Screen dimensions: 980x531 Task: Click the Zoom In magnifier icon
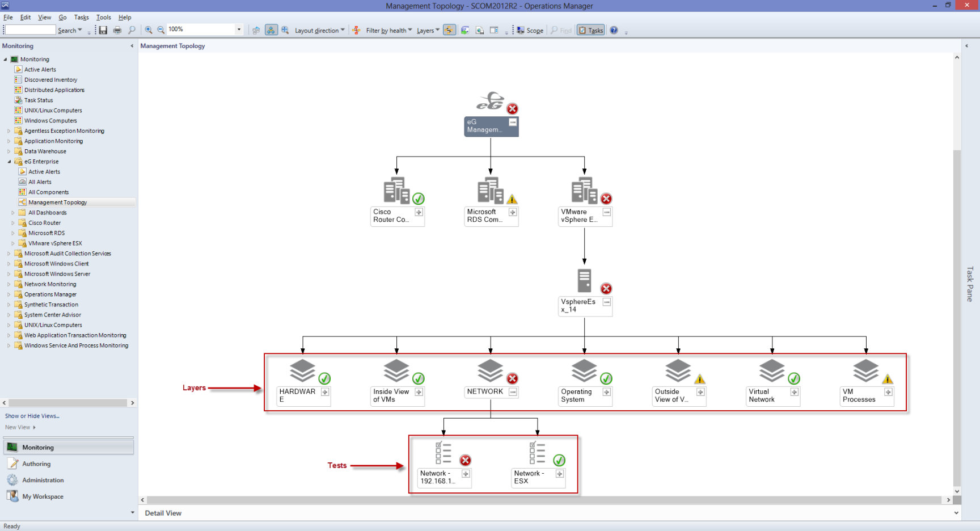click(x=149, y=30)
